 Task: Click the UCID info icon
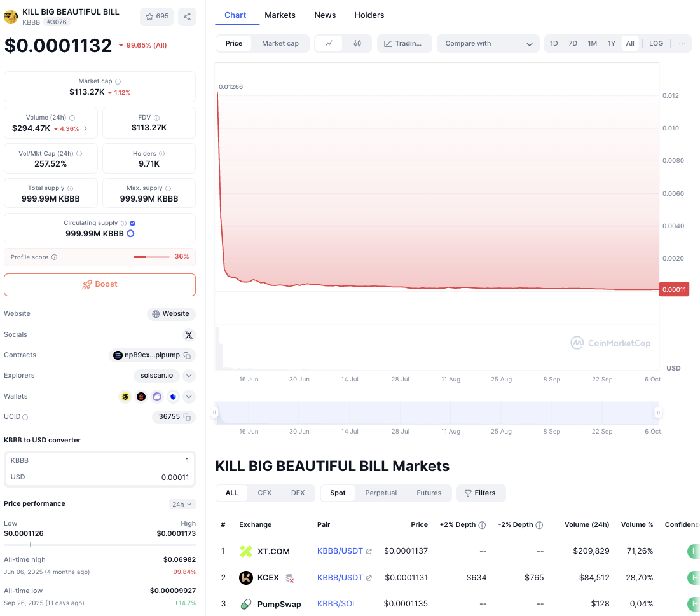[25, 418]
